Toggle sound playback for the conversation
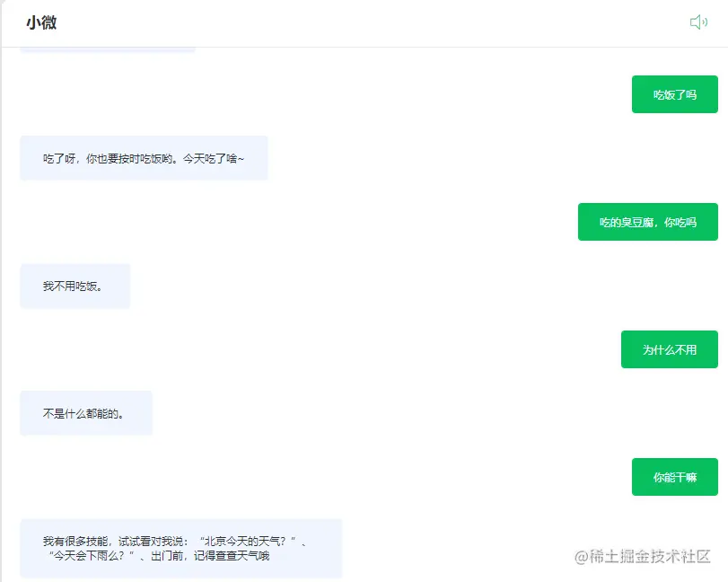This screenshot has height=582, width=728. coord(698,22)
